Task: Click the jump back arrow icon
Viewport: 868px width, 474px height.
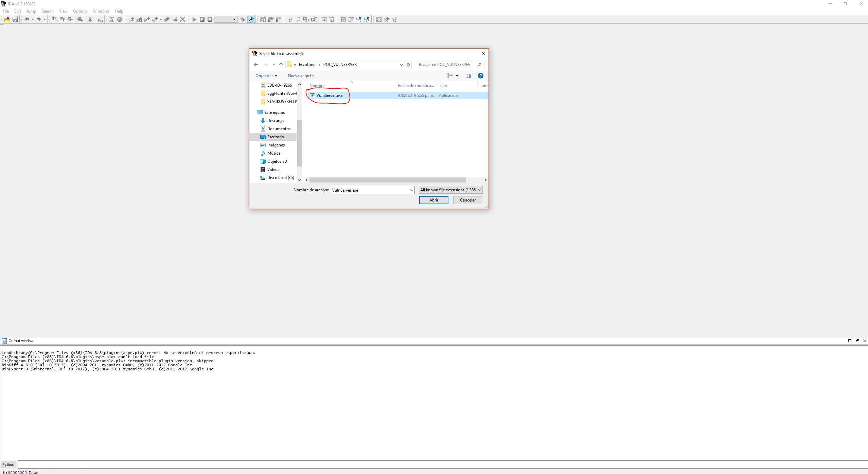Action: coord(26,19)
